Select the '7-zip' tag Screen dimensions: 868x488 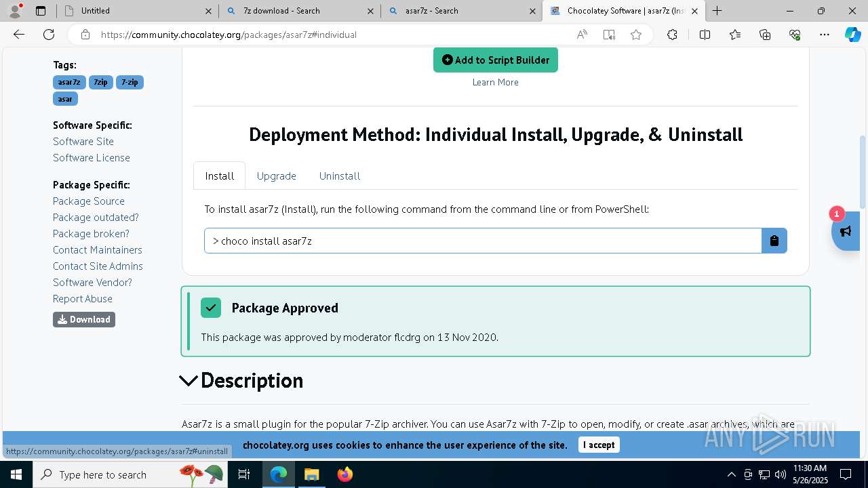130,82
